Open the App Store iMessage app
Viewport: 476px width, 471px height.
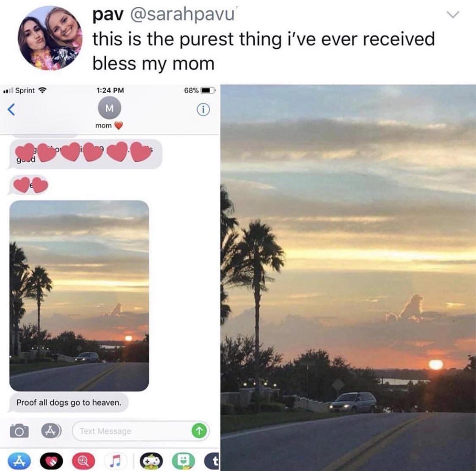point(19,461)
